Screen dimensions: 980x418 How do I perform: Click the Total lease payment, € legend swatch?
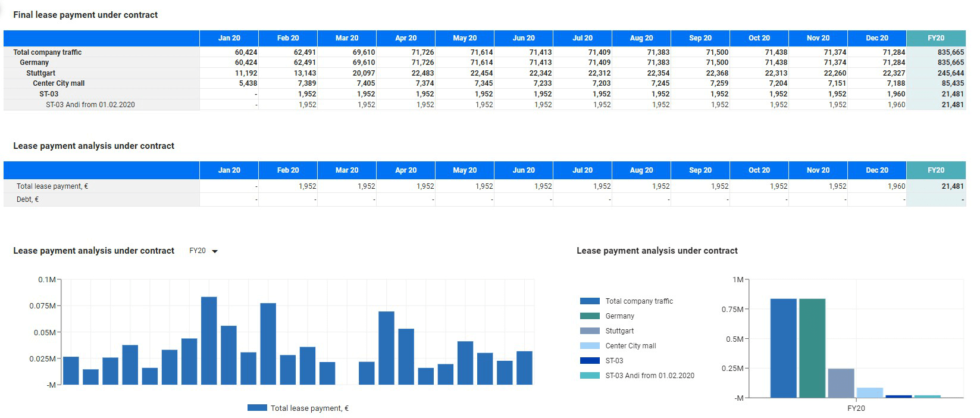point(257,408)
